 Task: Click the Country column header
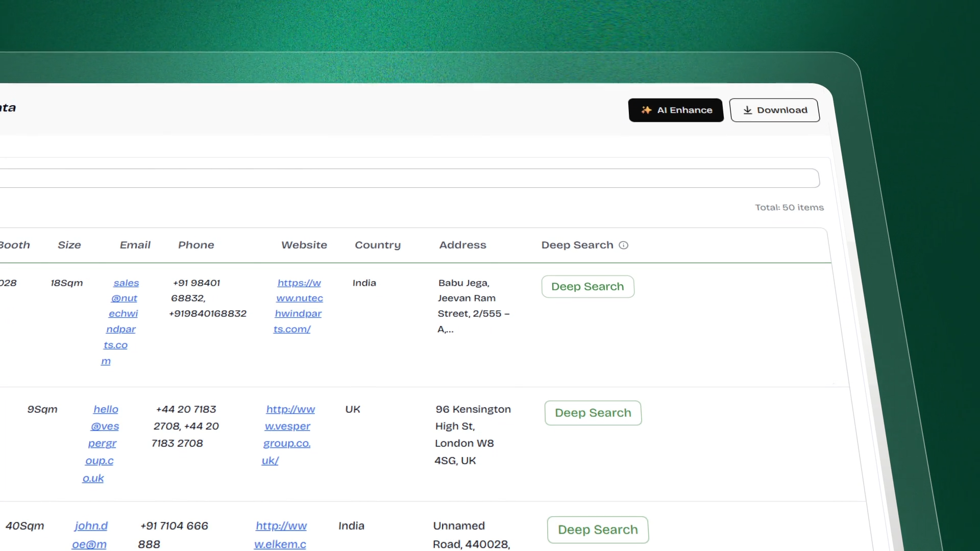coord(378,245)
